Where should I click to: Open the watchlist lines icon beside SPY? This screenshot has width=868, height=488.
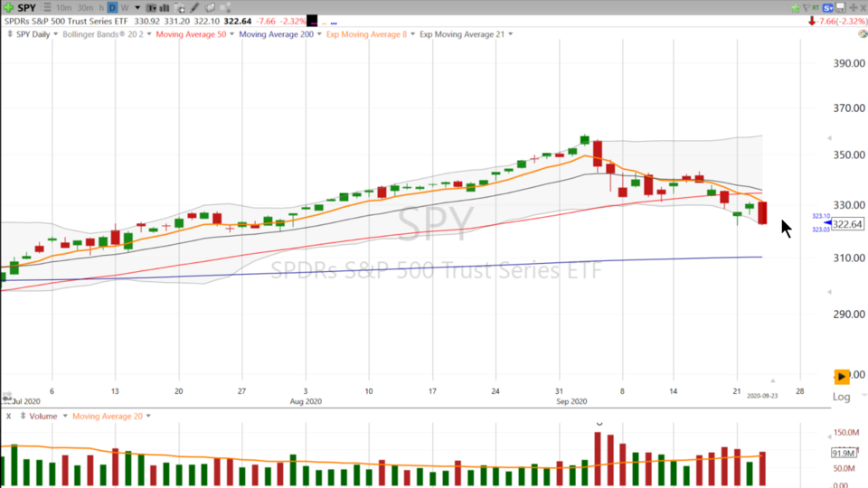(47, 8)
